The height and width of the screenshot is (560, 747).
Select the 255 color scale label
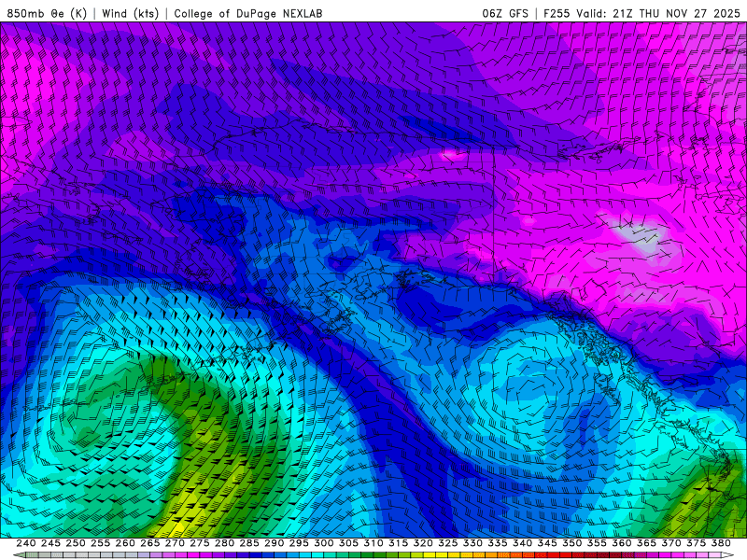(x=100, y=543)
